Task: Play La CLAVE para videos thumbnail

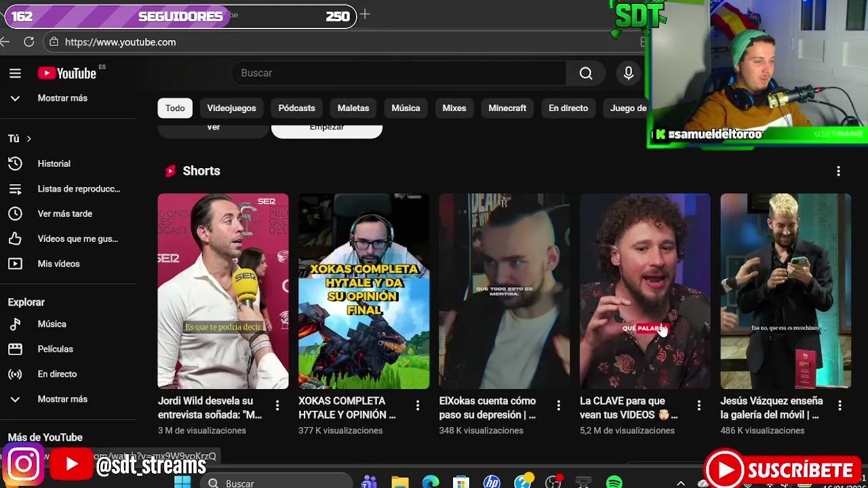Action: click(645, 291)
